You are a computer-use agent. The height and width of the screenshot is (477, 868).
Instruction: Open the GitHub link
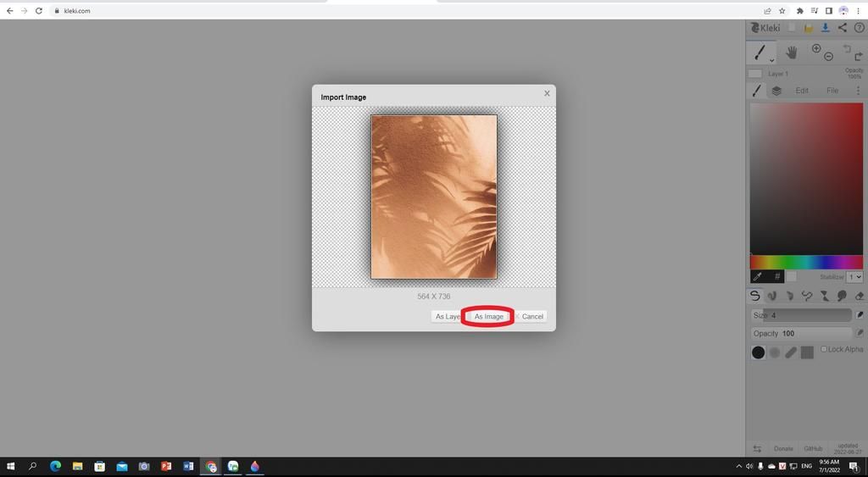click(x=813, y=449)
